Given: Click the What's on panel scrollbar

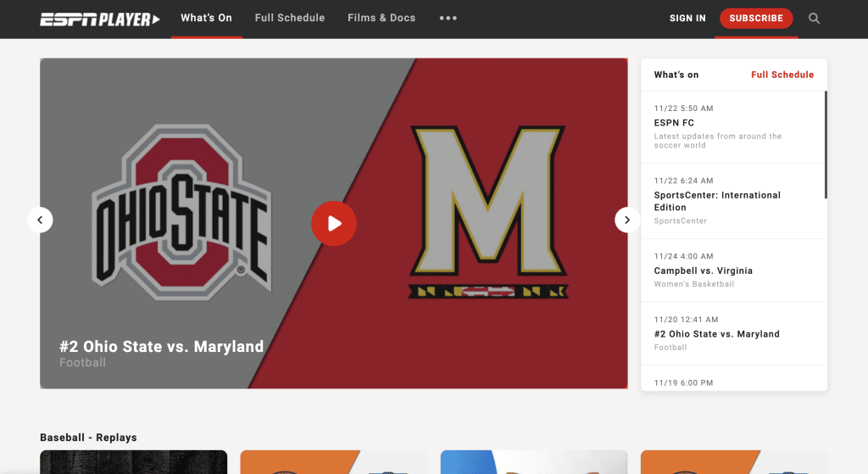Looking at the screenshot, I should [x=826, y=145].
